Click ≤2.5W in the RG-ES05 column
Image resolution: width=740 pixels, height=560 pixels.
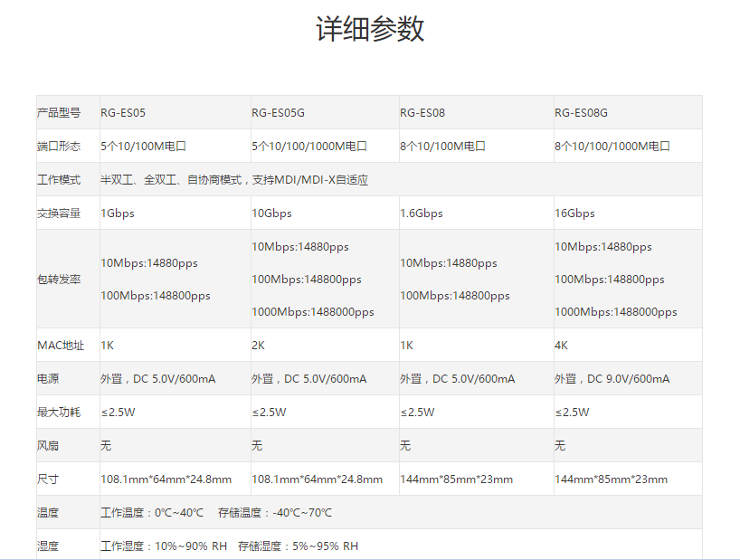(118, 413)
